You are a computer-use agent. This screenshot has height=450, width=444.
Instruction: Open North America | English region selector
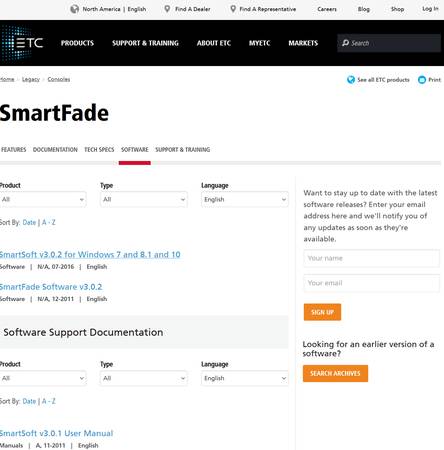click(114, 9)
